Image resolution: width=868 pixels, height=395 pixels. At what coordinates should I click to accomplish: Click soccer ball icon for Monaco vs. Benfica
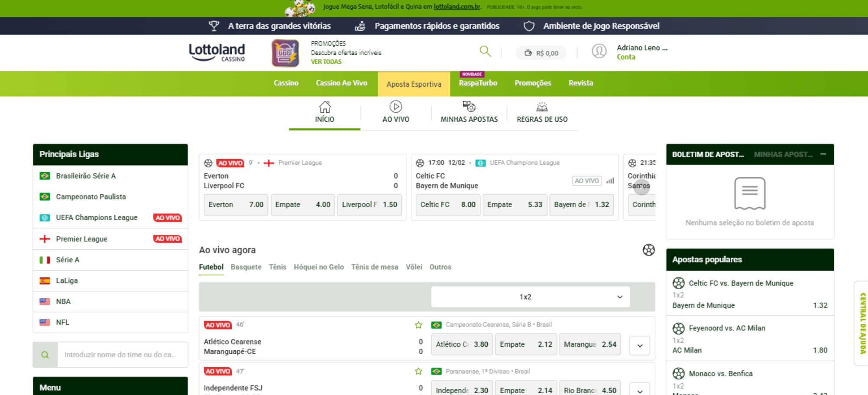point(678,373)
